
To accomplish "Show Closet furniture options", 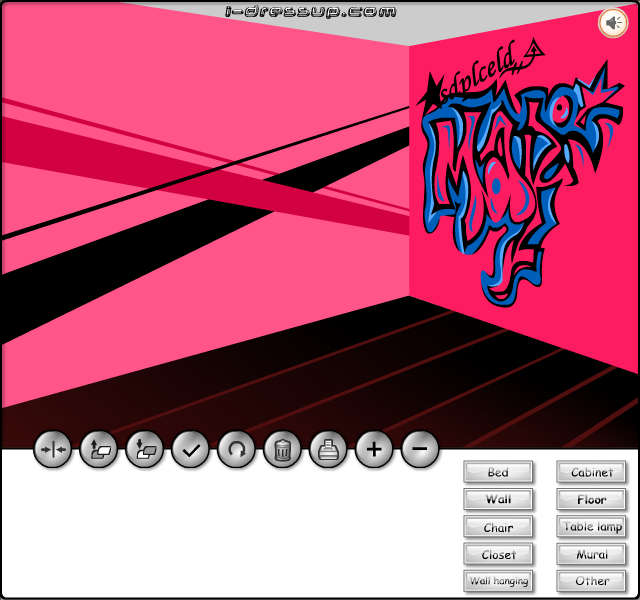I will pyautogui.click(x=498, y=554).
